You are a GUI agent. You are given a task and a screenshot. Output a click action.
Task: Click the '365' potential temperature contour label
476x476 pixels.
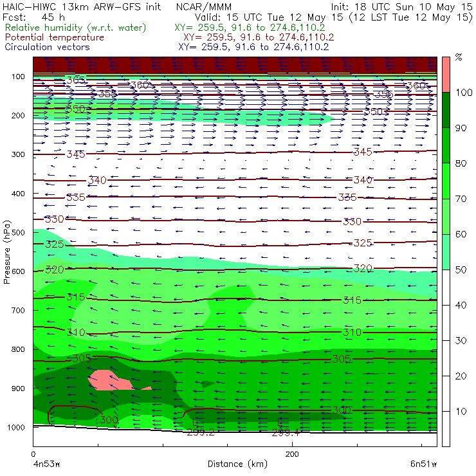(76, 80)
